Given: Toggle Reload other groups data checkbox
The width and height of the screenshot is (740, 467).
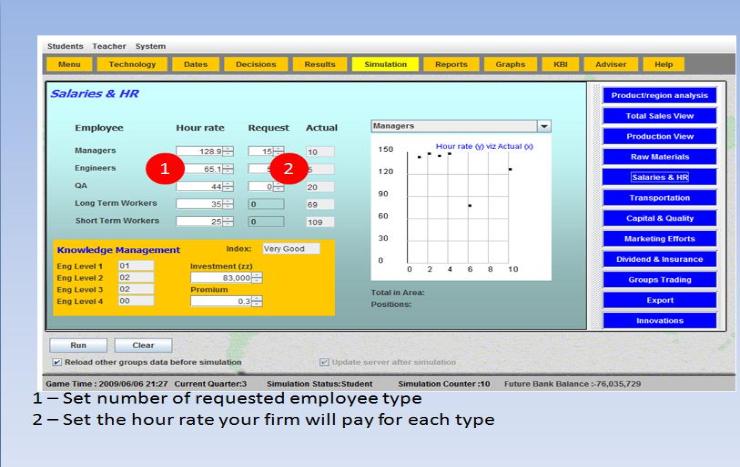Looking at the screenshot, I should [56, 361].
